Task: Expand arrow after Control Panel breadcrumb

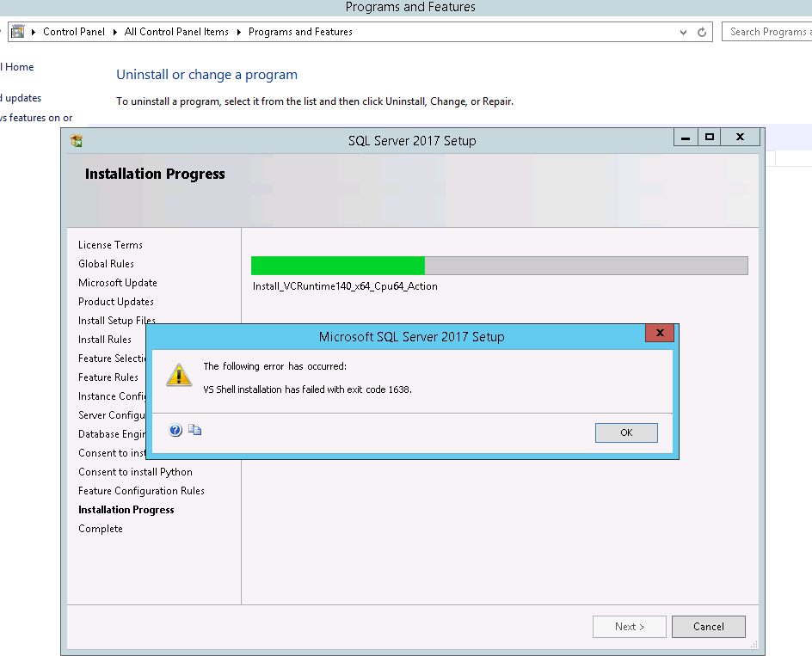Action: point(115,32)
